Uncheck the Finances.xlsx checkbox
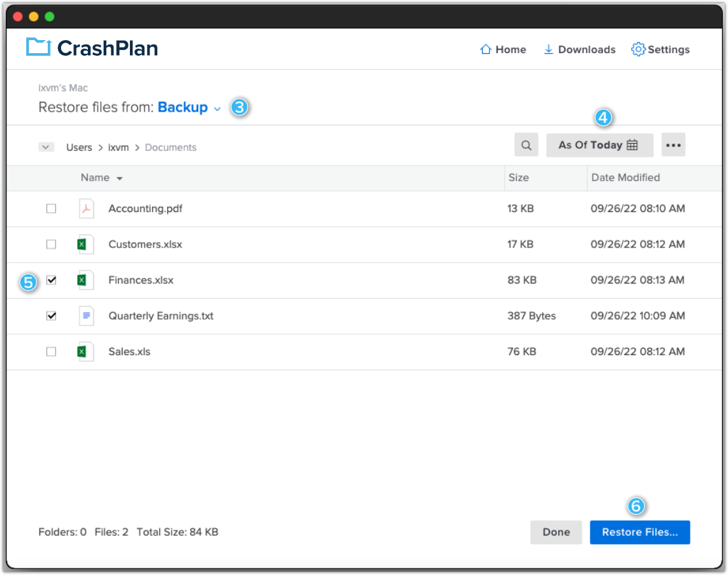This screenshot has width=728, height=575. [x=51, y=280]
